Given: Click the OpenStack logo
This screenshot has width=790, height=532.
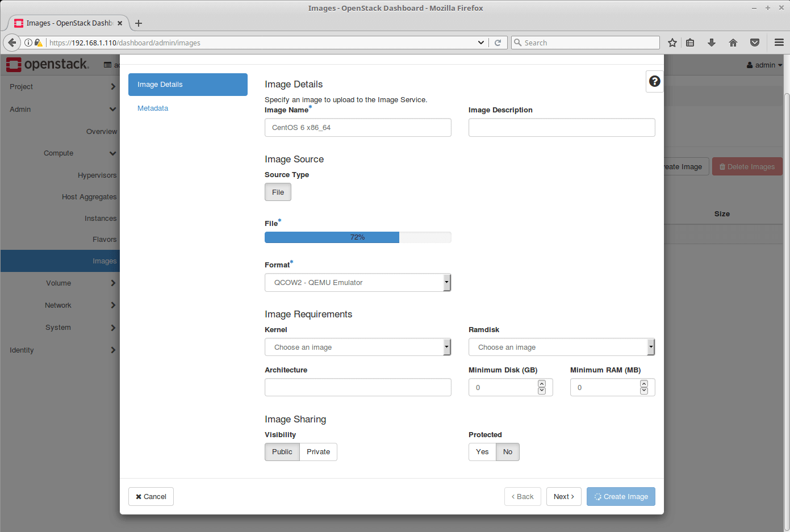Looking at the screenshot, I should click(x=48, y=65).
